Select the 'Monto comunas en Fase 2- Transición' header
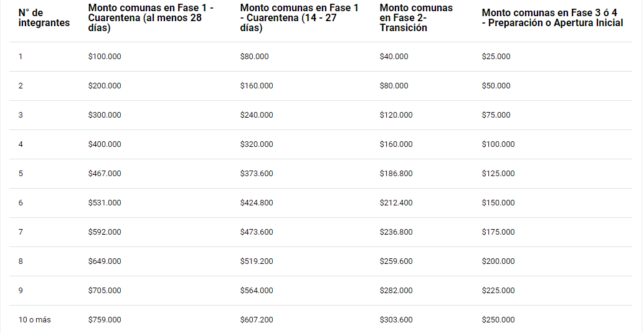 pos(416,17)
